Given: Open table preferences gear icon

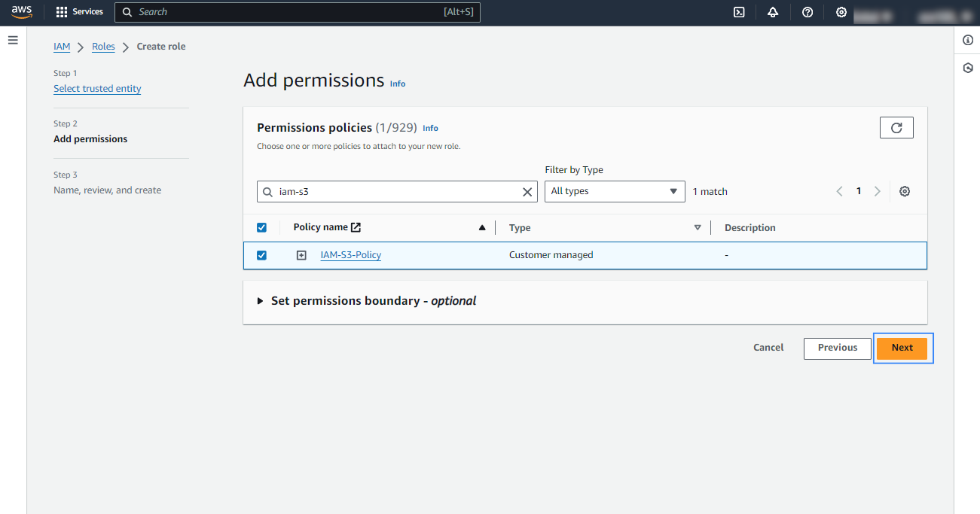Looking at the screenshot, I should (x=905, y=191).
